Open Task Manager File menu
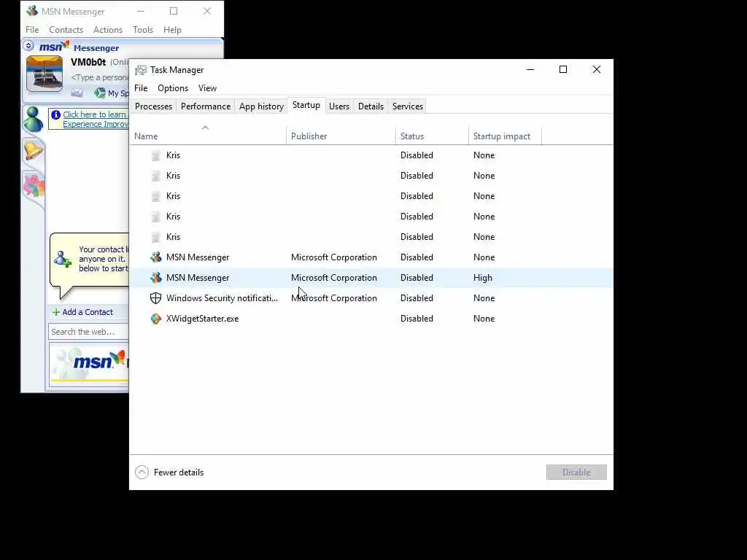The height and width of the screenshot is (560, 747). [141, 88]
